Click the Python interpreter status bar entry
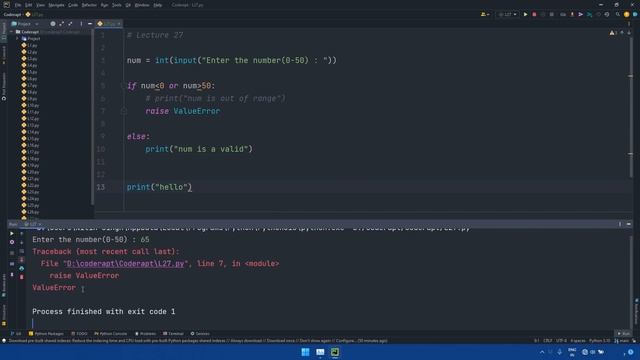 (x=600, y=341)
